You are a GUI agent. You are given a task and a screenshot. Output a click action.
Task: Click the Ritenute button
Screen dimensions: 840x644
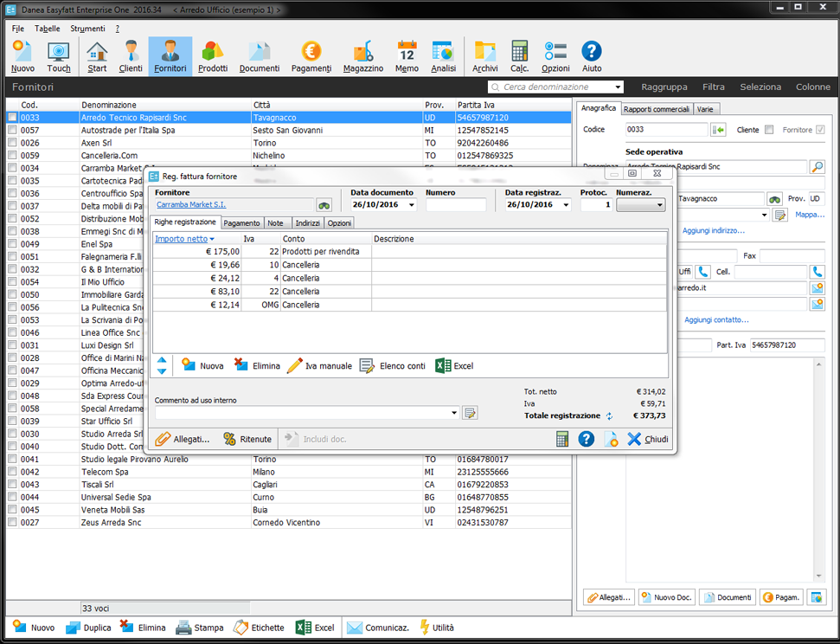247,439
